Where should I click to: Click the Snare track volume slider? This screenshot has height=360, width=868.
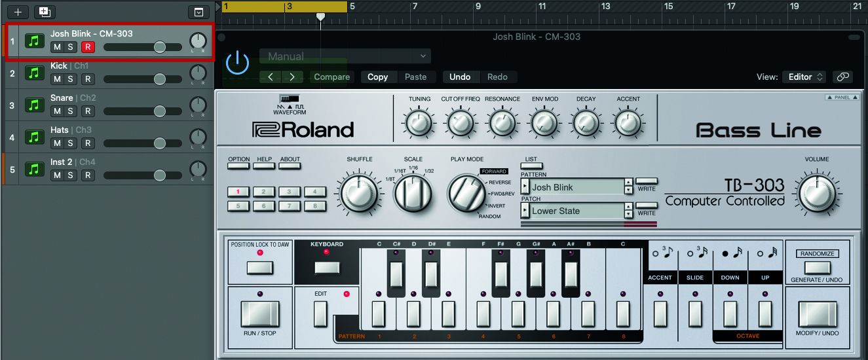pos(143,111)
